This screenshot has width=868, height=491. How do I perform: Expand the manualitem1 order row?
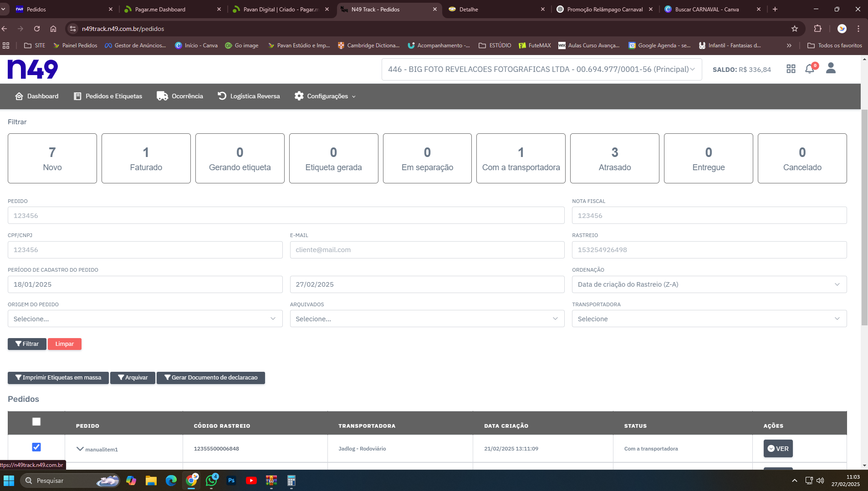[x=80, y=449]
